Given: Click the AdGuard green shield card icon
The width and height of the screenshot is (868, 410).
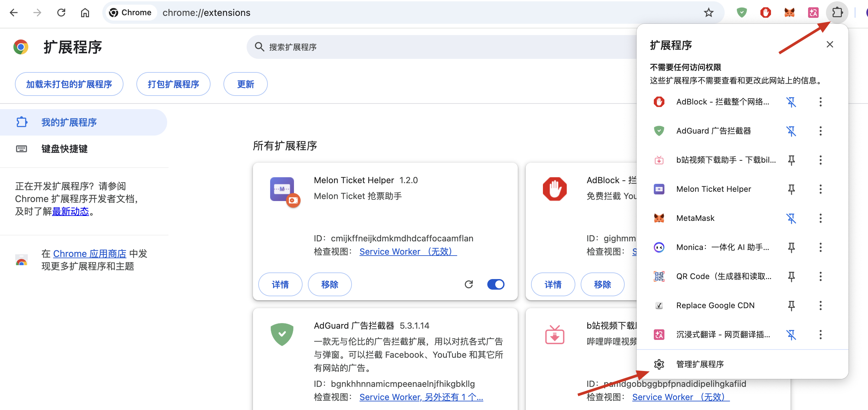Looking at the screenshot, I should (x=282, y=334).
